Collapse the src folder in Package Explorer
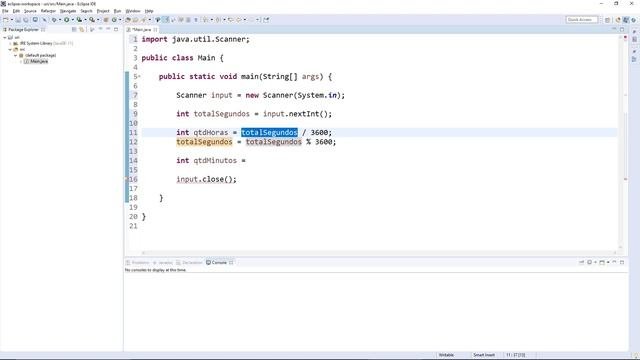This screenshot has height=360, width=640. point(10,49)
